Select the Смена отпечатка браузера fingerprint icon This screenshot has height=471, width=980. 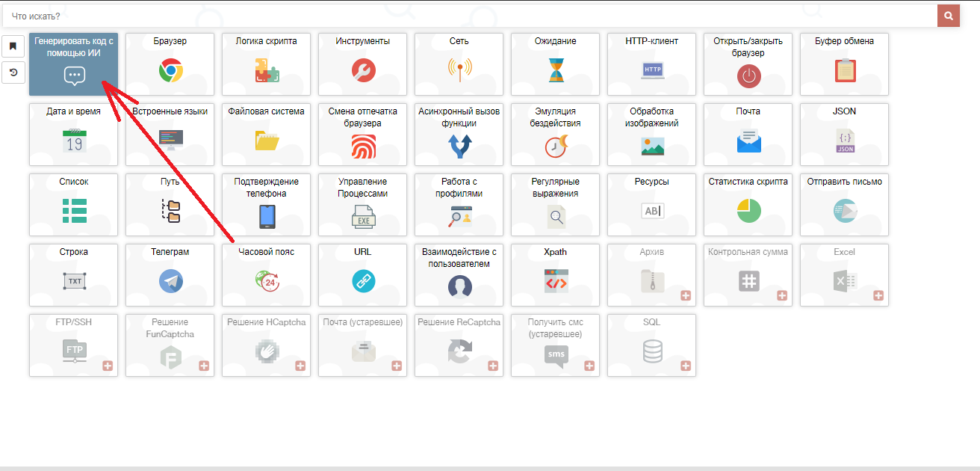[x=363, y=146]
